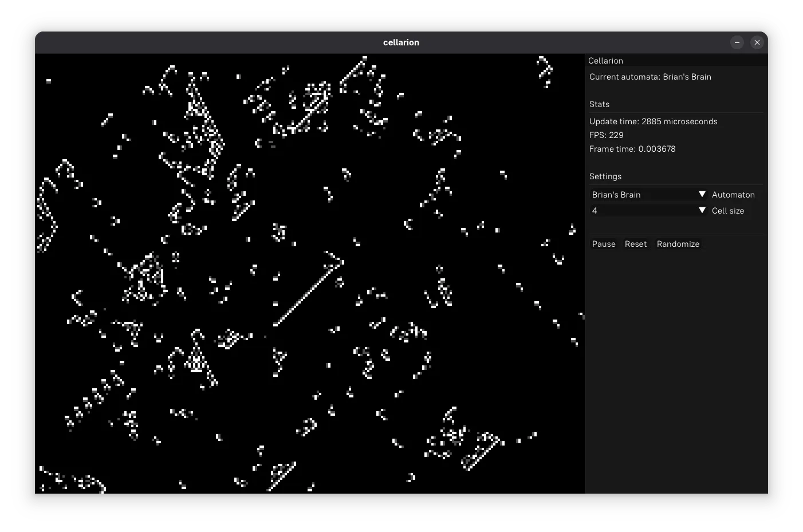Click the 'Cell size' label

pos(728,211)
